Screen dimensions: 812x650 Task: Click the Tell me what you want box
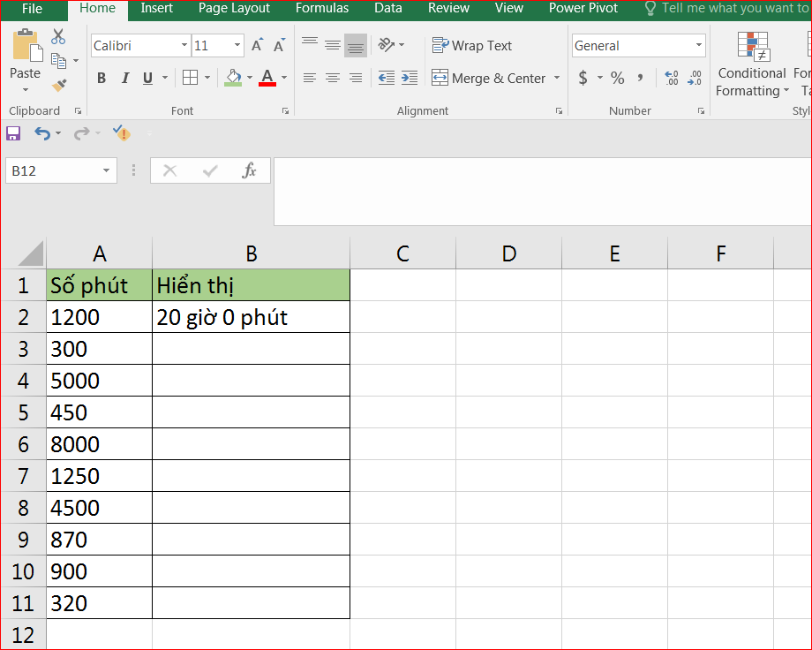[x=727, y=8]
